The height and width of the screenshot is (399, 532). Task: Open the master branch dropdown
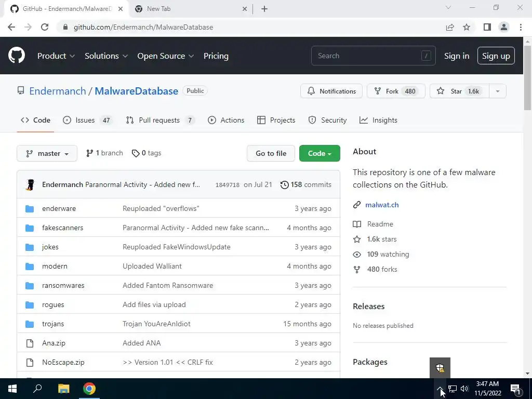(47, 153)
